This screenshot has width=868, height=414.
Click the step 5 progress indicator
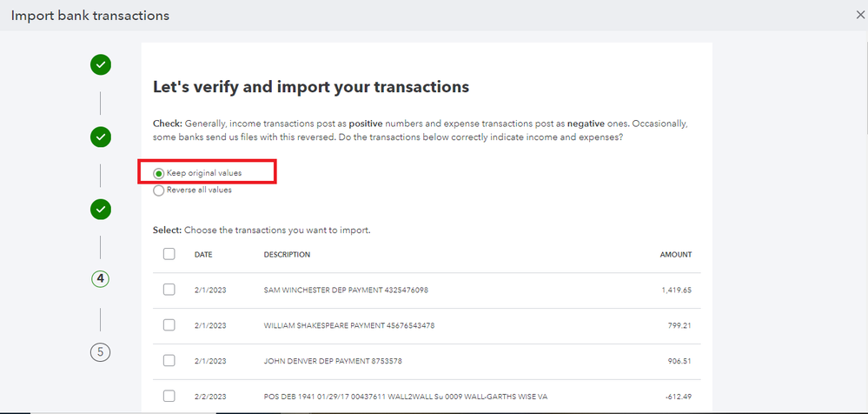pyautogui.click(x=101, y=352)
